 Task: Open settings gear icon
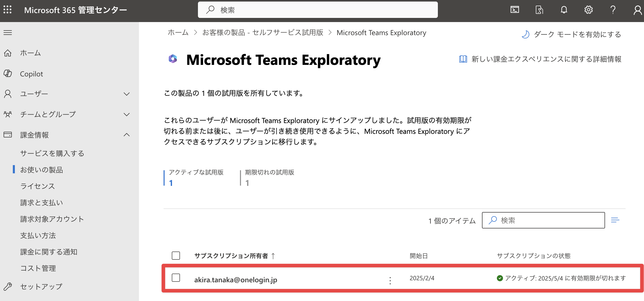point(588,10)
